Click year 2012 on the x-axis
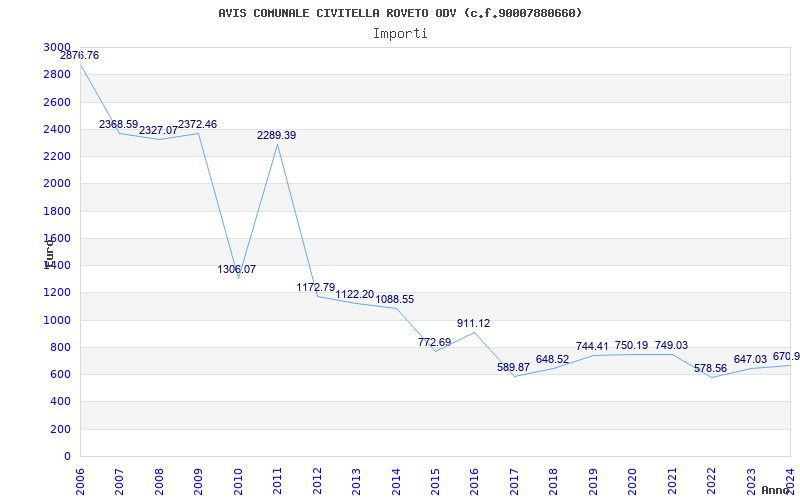 click(x=317, y=482)
